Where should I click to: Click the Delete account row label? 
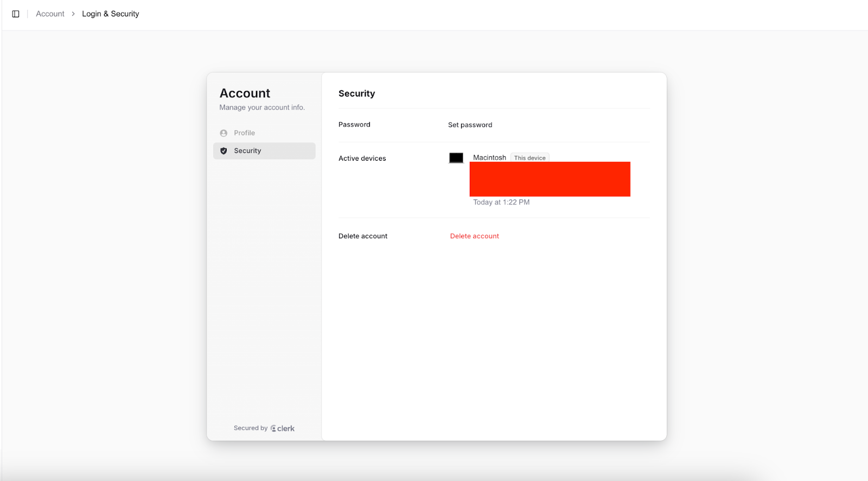(x=363, y=236)
